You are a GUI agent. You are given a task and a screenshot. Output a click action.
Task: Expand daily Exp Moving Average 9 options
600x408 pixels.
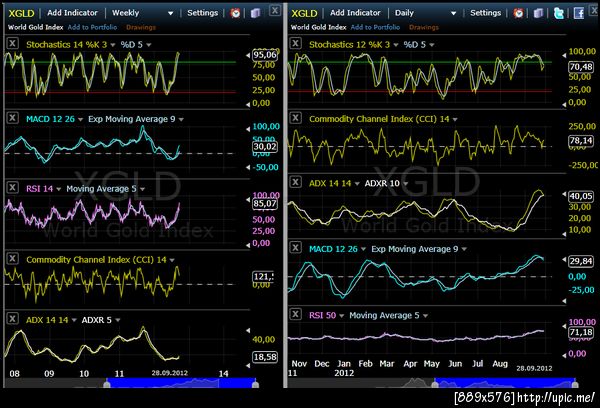tap(464, 249)
